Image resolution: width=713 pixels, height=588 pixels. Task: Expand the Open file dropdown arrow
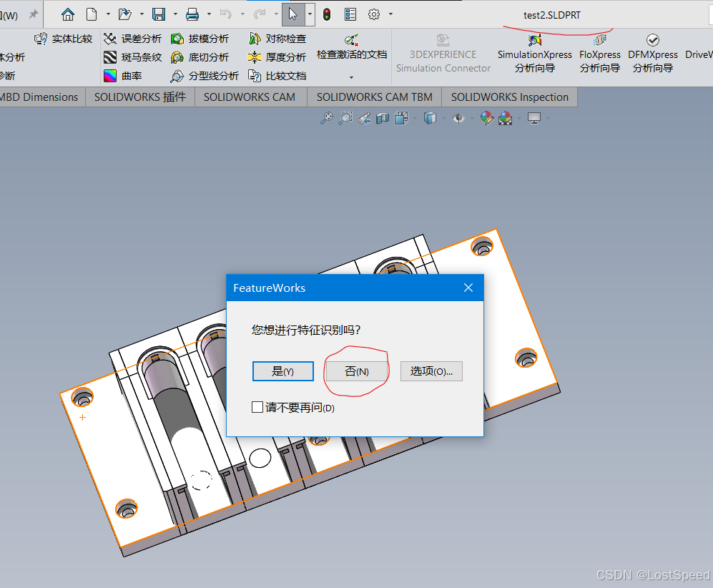(142, 14)
